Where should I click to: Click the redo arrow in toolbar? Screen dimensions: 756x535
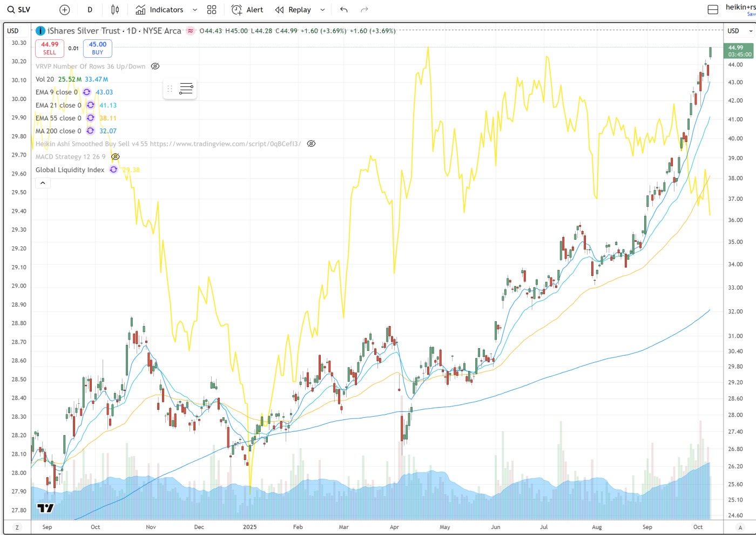(364, 10)
